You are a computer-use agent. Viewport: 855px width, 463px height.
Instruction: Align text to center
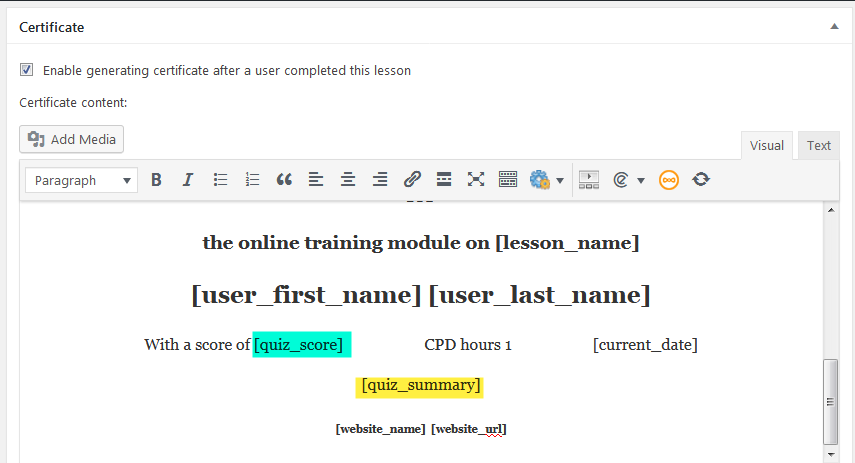pos(348,179)
